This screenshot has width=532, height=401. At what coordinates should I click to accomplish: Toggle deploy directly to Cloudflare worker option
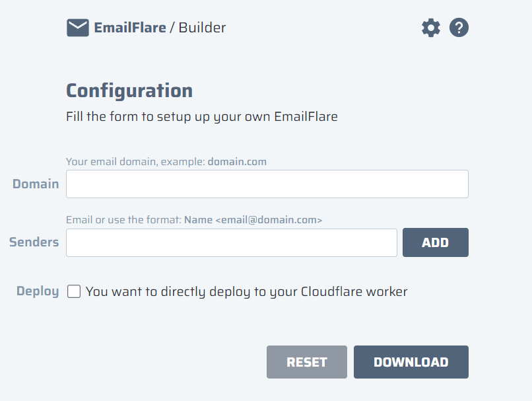(73, 291)
